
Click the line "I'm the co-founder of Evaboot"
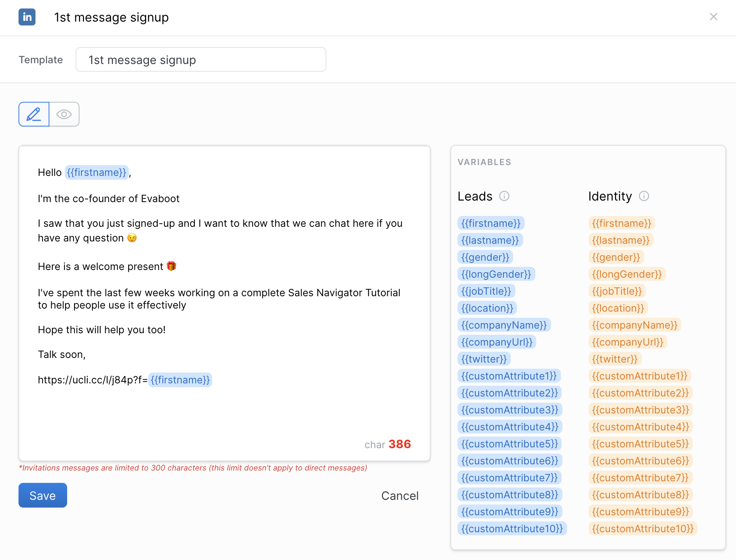coord(109,199)
